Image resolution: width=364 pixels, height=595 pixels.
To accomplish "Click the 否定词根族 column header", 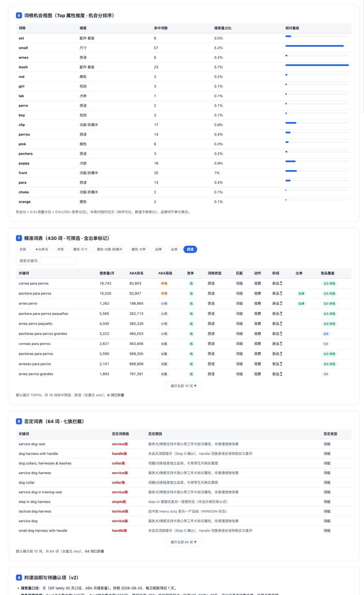I will [121, 434].
